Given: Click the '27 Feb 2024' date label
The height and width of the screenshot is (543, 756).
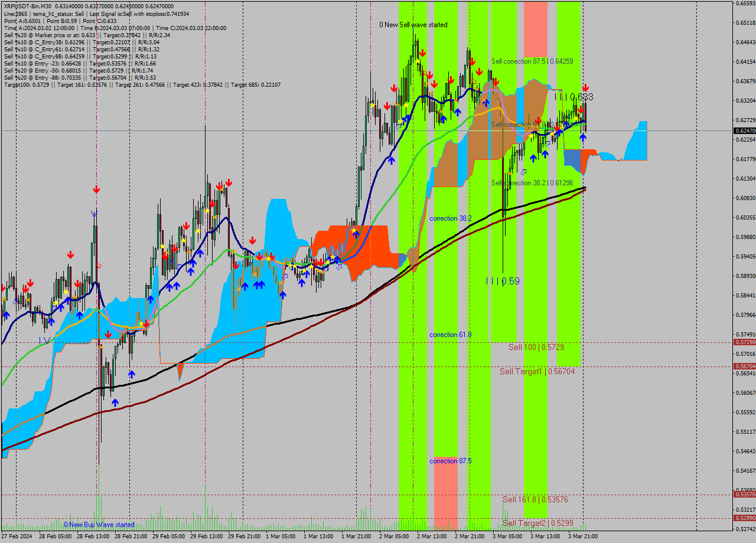Looking at the screenshot, I should click(17, 537).
